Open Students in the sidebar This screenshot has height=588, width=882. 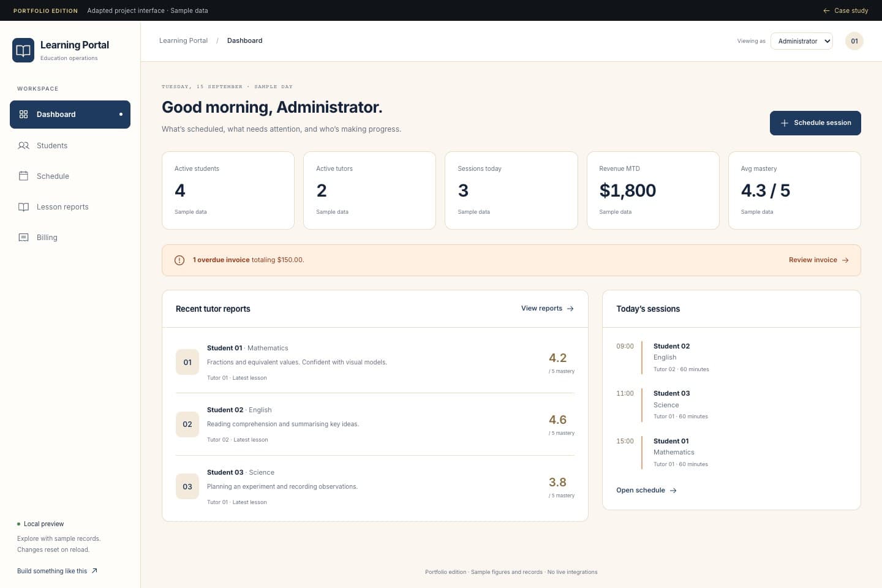click(x=70, y=146)
